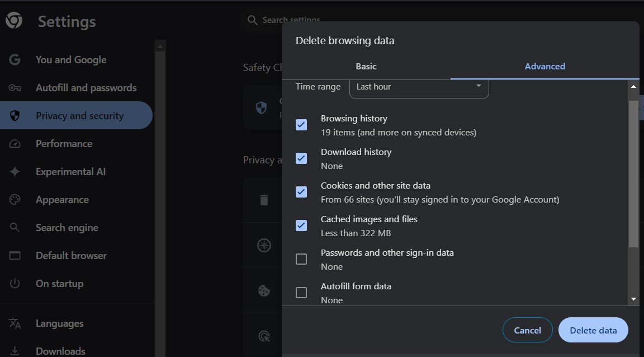The height and width of the screenshot is (357, 644).
Task: Go to Privacy and security section
Action: [x=77, y=115]
